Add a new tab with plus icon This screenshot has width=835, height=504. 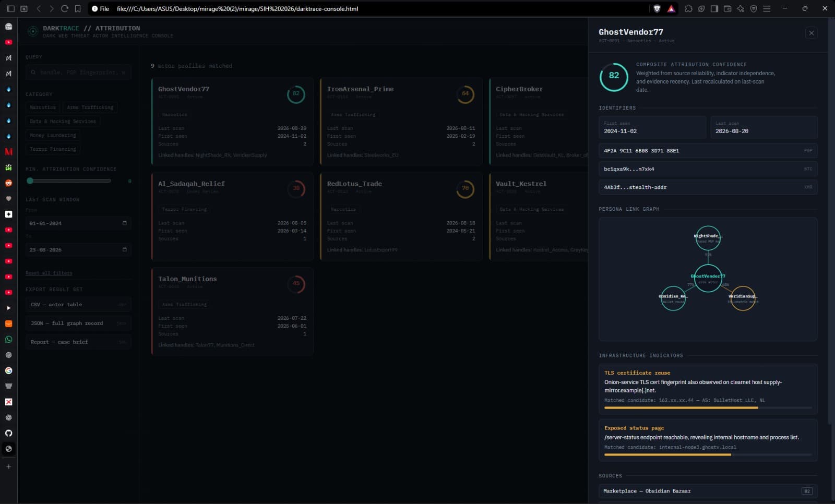8,466
